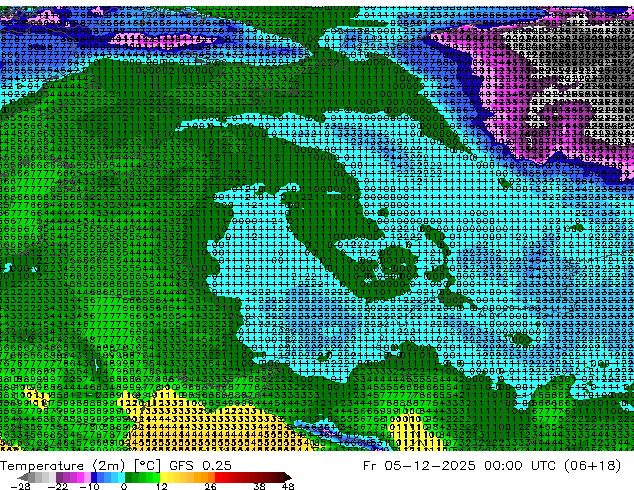Click the '-10' legend value
The width and height of the screenshot is (634, 490).
pyautogui.click(x=89, y=486)
